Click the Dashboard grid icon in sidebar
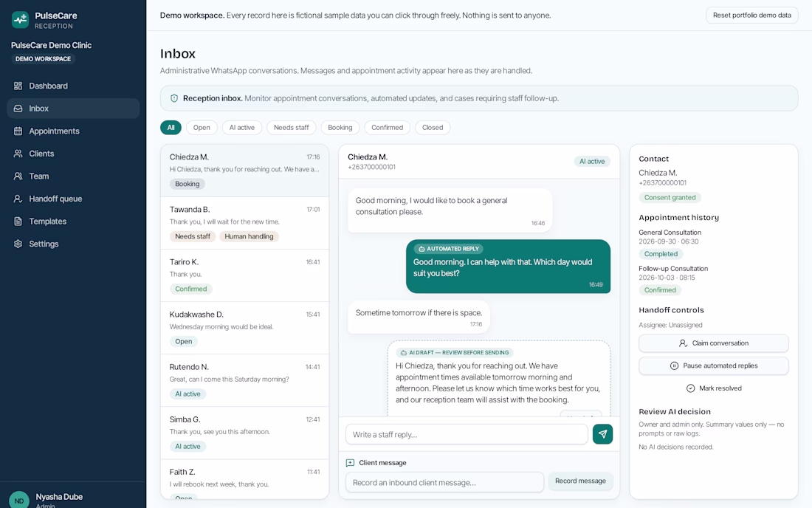This screenshot has height=508, width=812. (x=18, y=86)
